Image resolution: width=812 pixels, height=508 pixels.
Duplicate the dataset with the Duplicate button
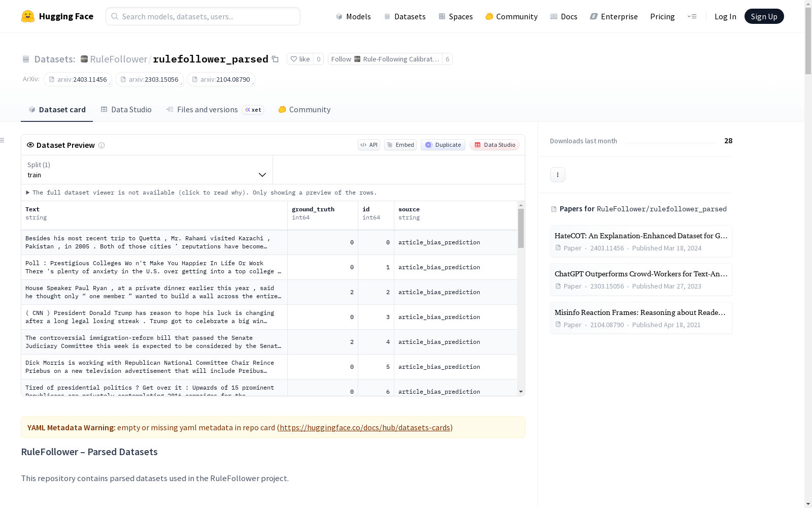click(x=443, y=145)
